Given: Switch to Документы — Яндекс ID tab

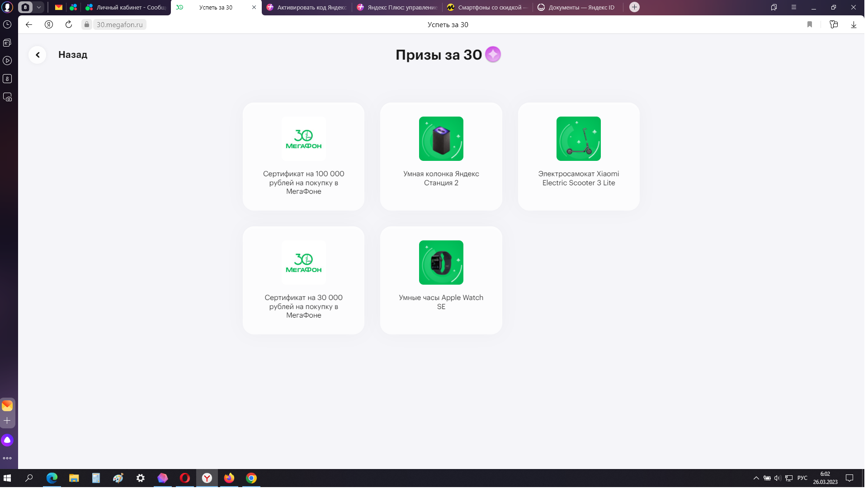Looking at the screenshot, I should pos(578,7).
